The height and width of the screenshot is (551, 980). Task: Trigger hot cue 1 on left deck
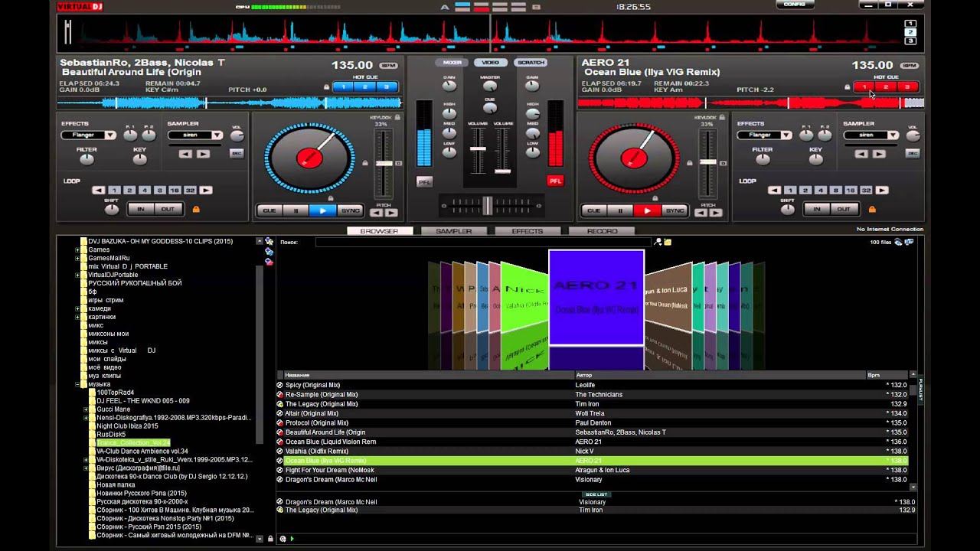tap(344, 86)
